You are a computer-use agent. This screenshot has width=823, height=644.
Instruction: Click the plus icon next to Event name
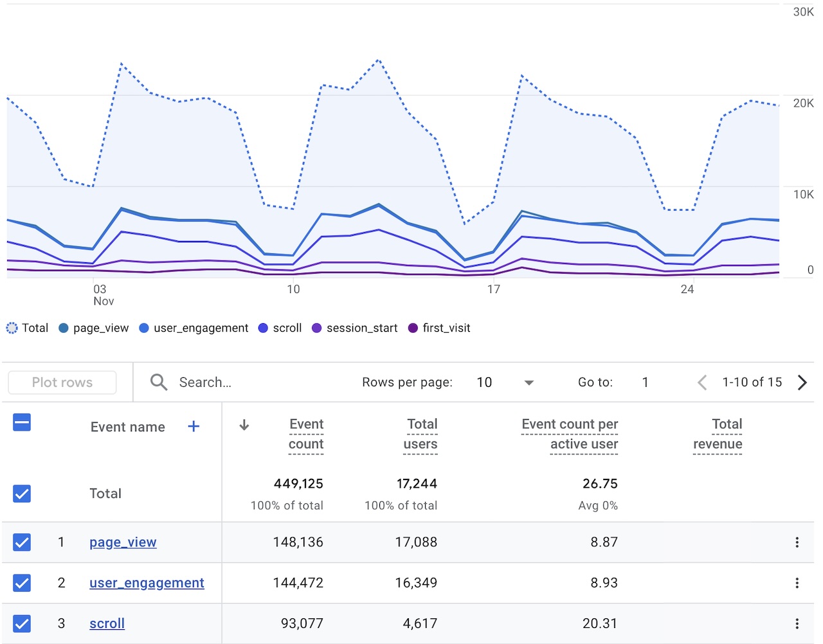point(193,426)
